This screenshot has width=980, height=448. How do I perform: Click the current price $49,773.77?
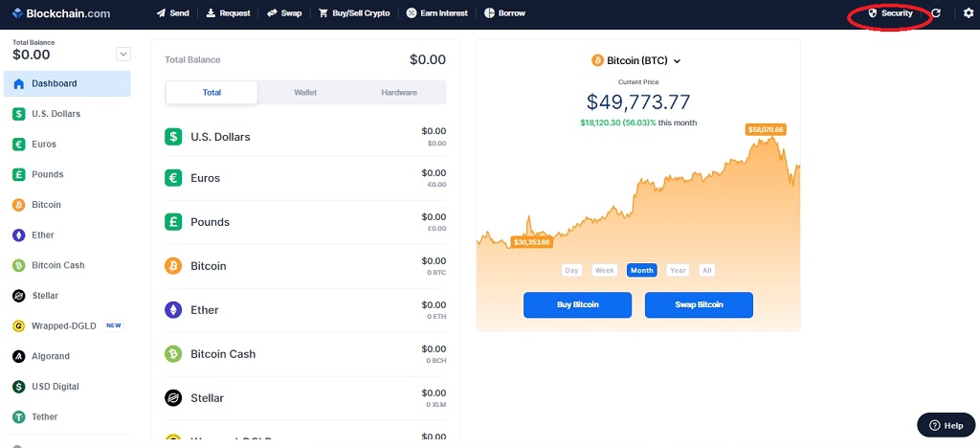tap(638, 101)
